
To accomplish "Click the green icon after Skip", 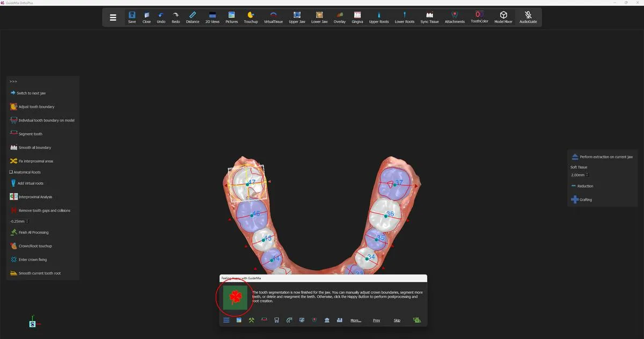I will [416, 320].
